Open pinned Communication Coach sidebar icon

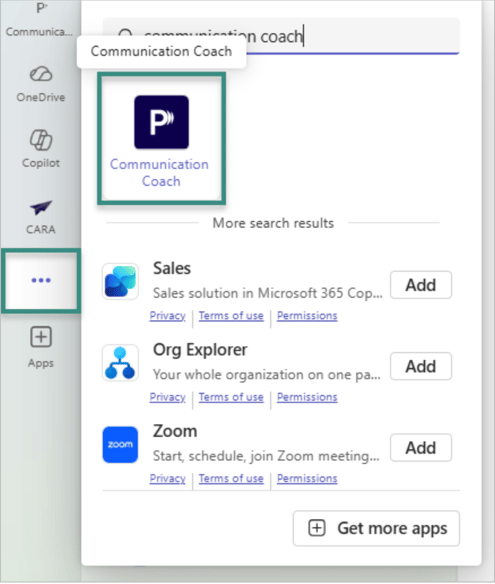[x=39, y=19]
